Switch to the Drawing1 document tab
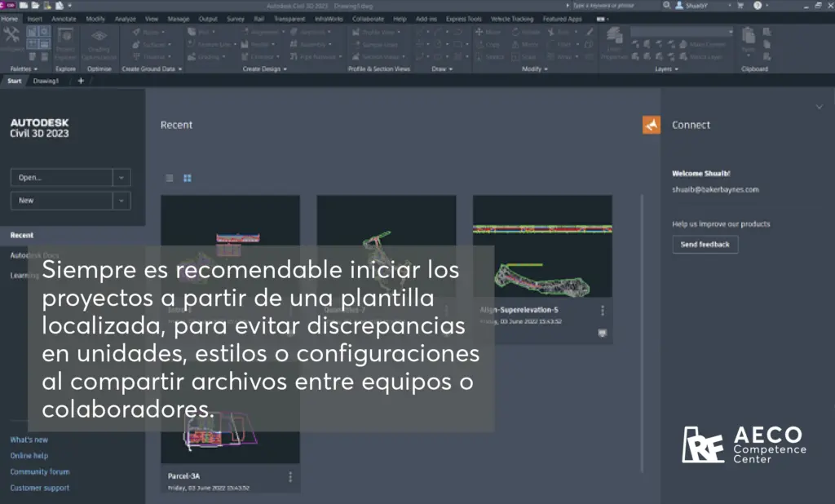835x504 pixels. coord(46,81)
